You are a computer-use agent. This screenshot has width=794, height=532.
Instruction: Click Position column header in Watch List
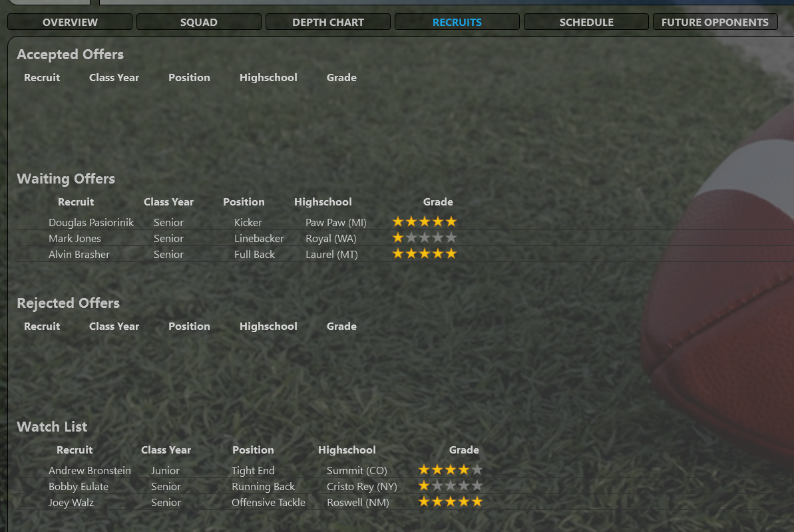pyautogui.click(x=253, y=450)
